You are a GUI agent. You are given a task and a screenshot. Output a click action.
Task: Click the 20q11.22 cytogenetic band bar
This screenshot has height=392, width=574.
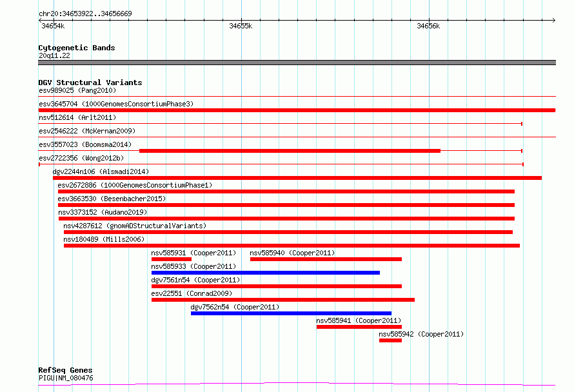coord(297,63)
